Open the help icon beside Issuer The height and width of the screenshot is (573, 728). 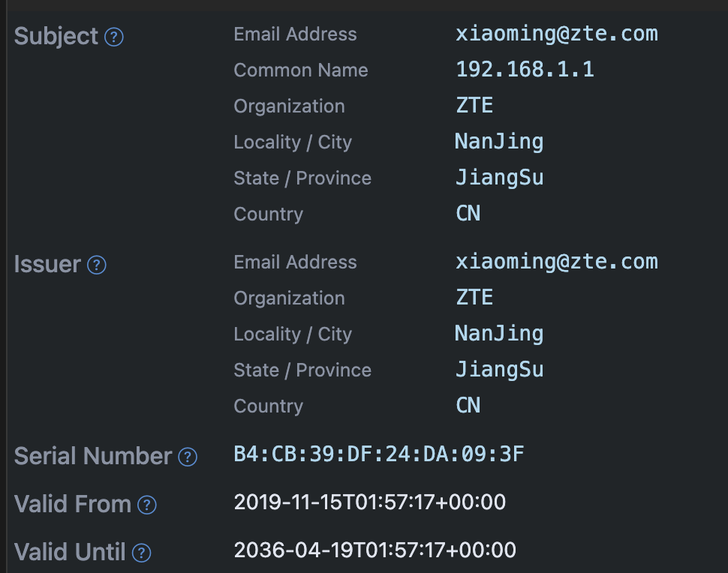[97, 265]
